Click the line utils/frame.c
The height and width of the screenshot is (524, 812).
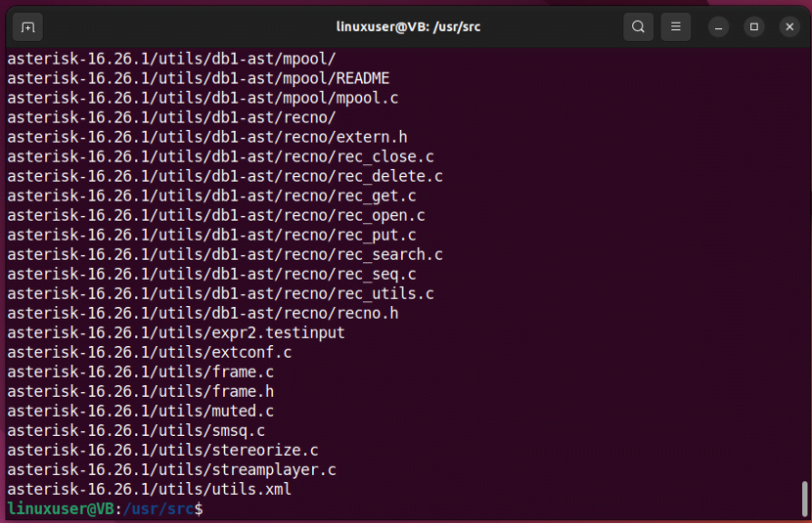pyautogui.click(x=140, y=372)
